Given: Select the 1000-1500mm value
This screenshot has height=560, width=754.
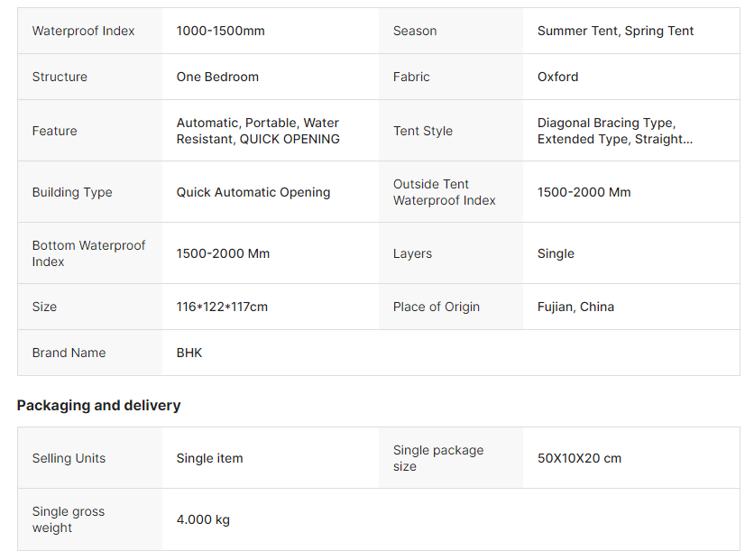Looking at the screenshot, I should (221, 31).
